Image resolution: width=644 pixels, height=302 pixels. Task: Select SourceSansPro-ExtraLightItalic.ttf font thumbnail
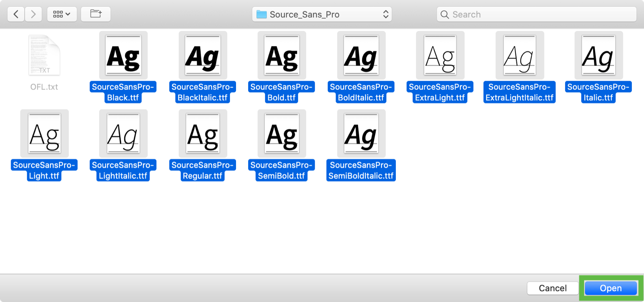tap(519, 55)
